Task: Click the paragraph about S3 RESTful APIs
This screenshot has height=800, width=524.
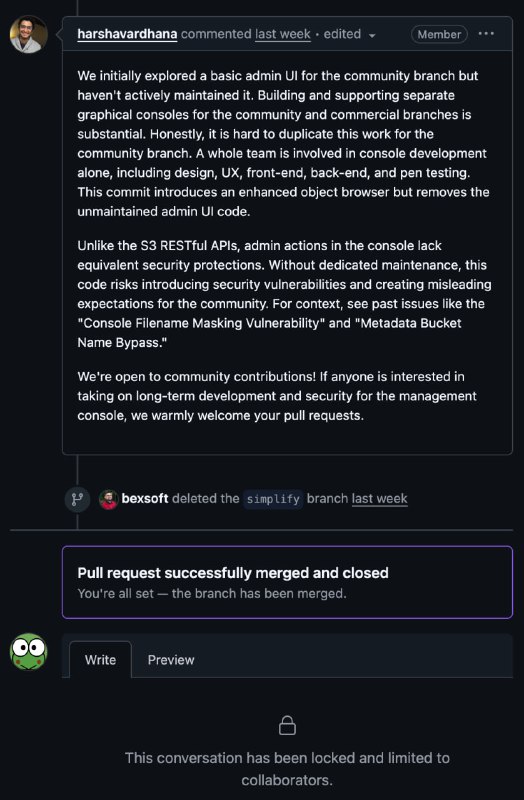Action: (x=284, y=294)
